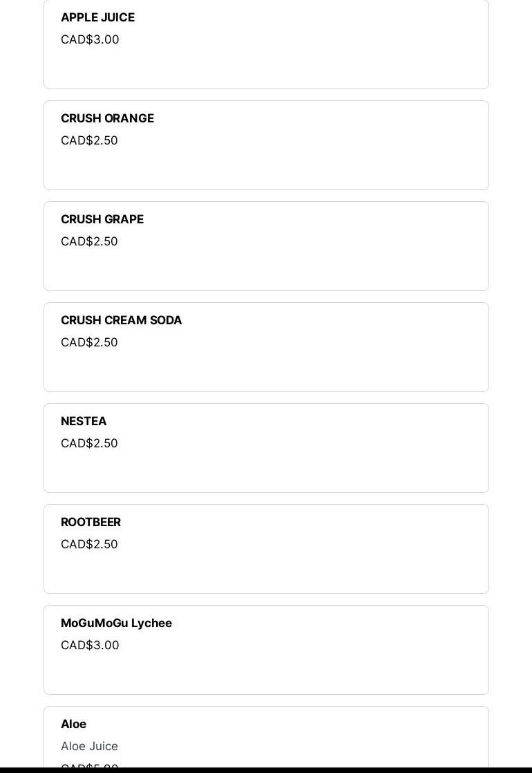Click the CRUSH ORANGE title text
This screenshot has height=773, width=532.
[107, 118]
